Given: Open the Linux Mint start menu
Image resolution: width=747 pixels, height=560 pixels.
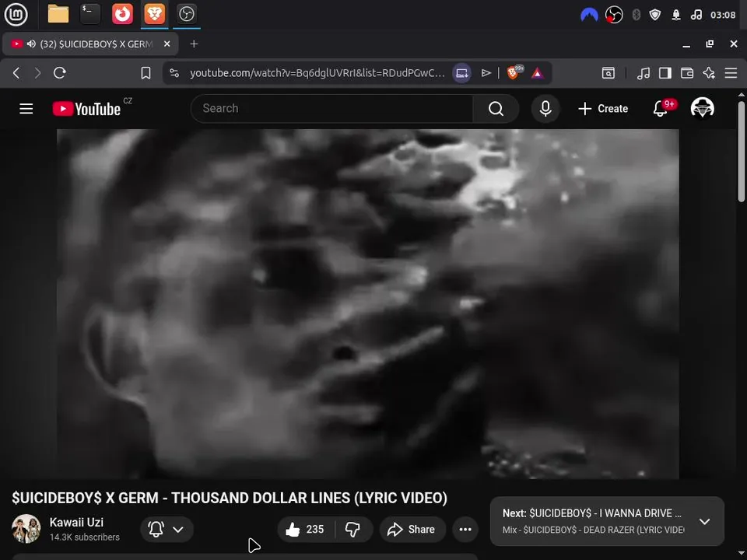Looking at the screenshot, I should [x=16, y=14].
